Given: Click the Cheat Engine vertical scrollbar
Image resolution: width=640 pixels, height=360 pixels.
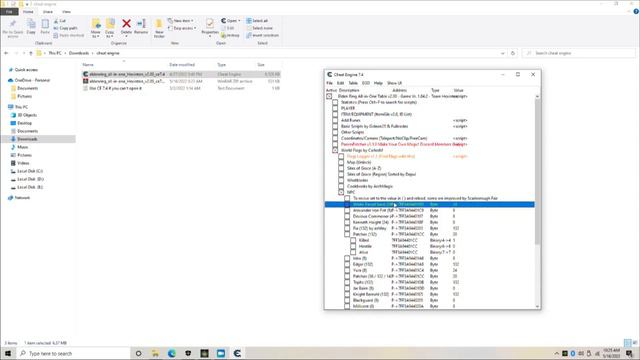Looking at the screenshot, I should [537, 172].
